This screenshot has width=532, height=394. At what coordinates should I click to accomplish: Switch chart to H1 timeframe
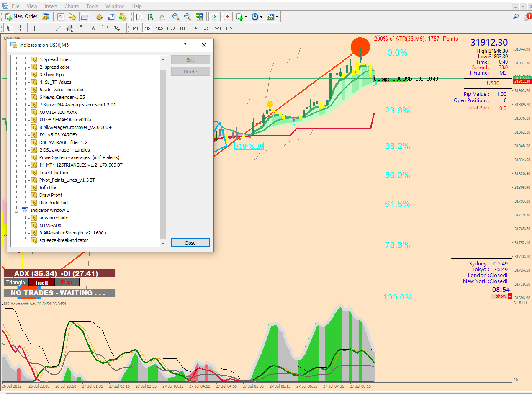[182, 28]
